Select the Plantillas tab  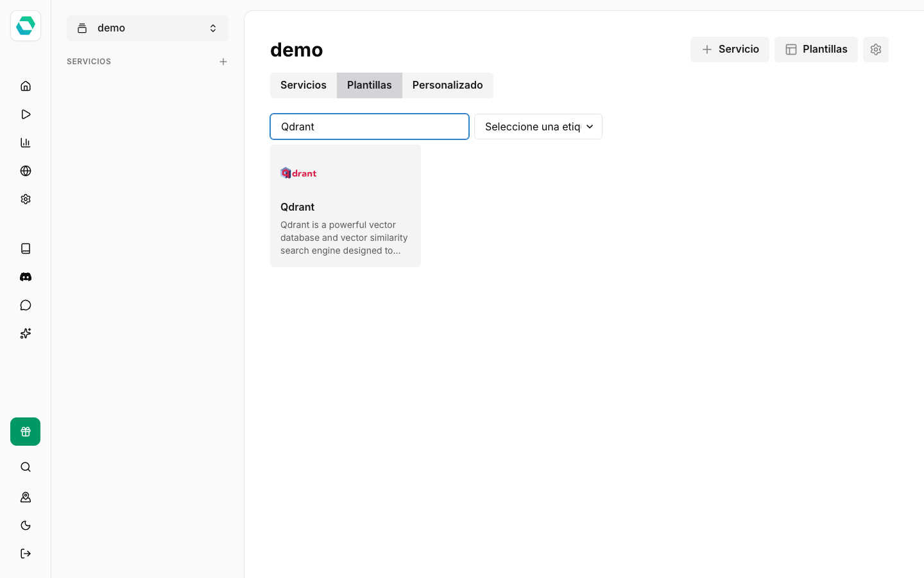click(370, 85)
